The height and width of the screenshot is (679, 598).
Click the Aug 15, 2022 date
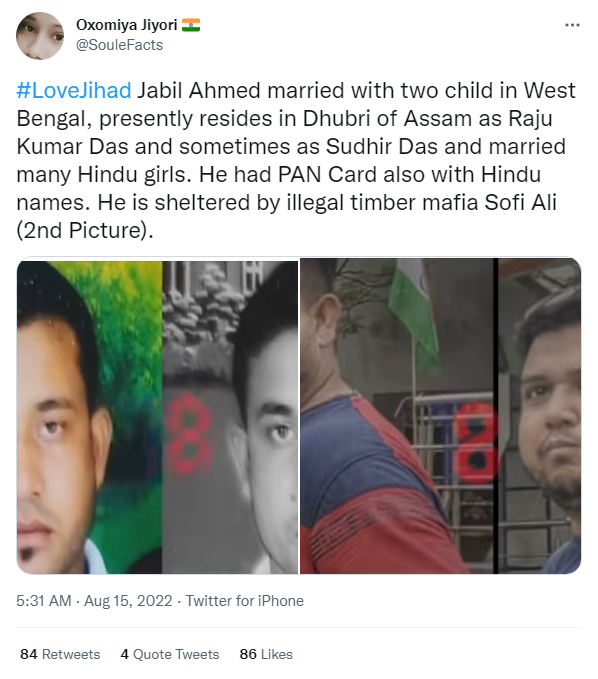[128, 601]
